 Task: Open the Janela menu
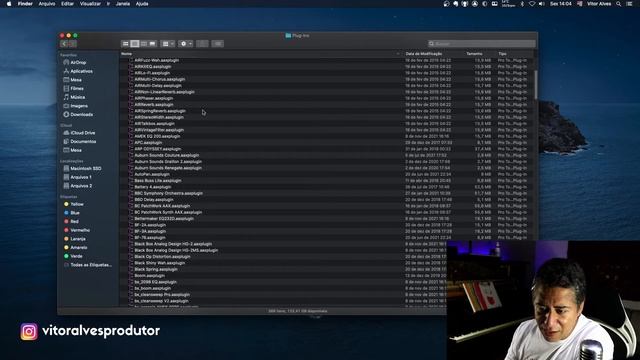click(x=122, y=4)
